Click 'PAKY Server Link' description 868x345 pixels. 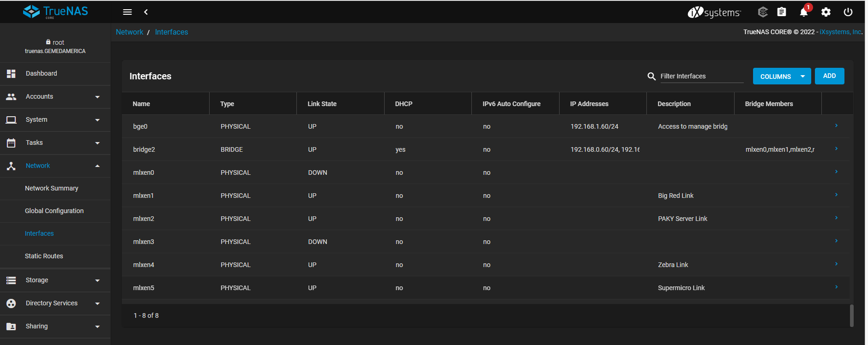click(682, 219)
